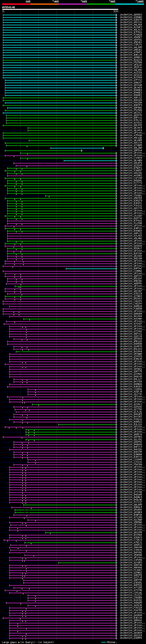Click the UniRef100_P11598 label
The image size is (146, 644).
click(x=131, y=223)
